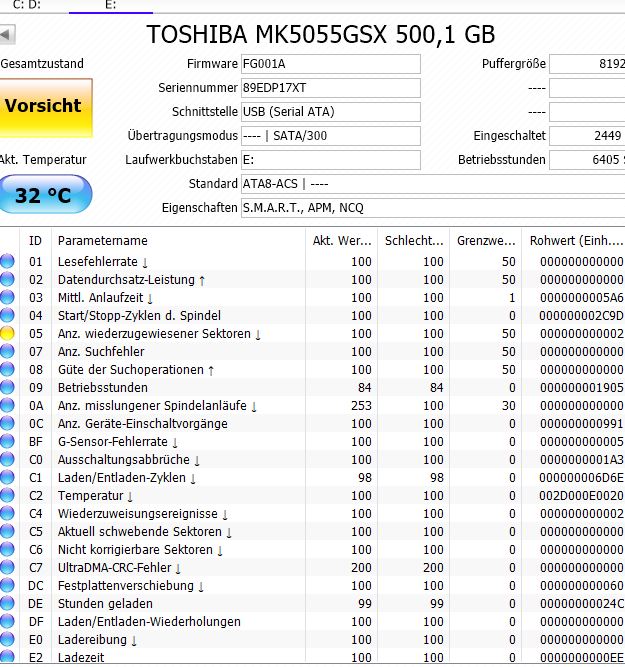Click the blue status icon for row C2 Temperatur
This screenshot has height=667, width=625.
coord(7,496)
